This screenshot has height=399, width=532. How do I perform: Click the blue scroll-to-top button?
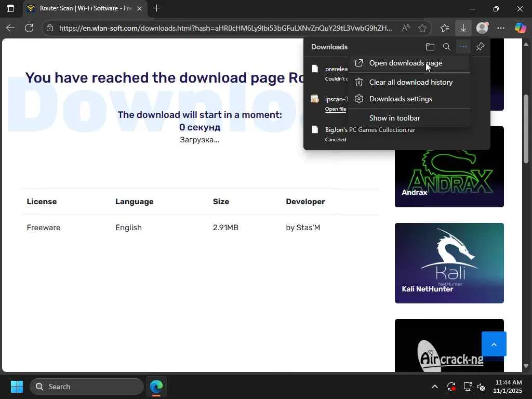(494, 344)
